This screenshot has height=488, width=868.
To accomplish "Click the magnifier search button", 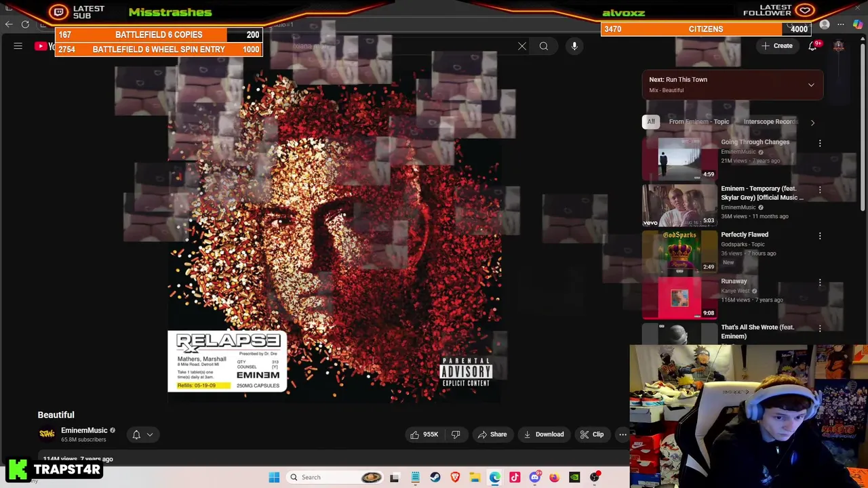I will [x=544, y=46].
